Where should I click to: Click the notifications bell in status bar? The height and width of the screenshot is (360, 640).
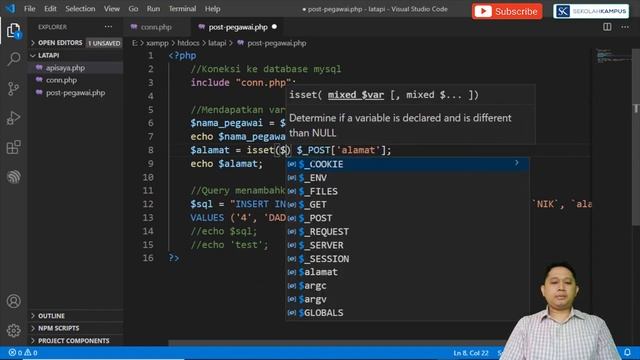click(x=627, y=352)
